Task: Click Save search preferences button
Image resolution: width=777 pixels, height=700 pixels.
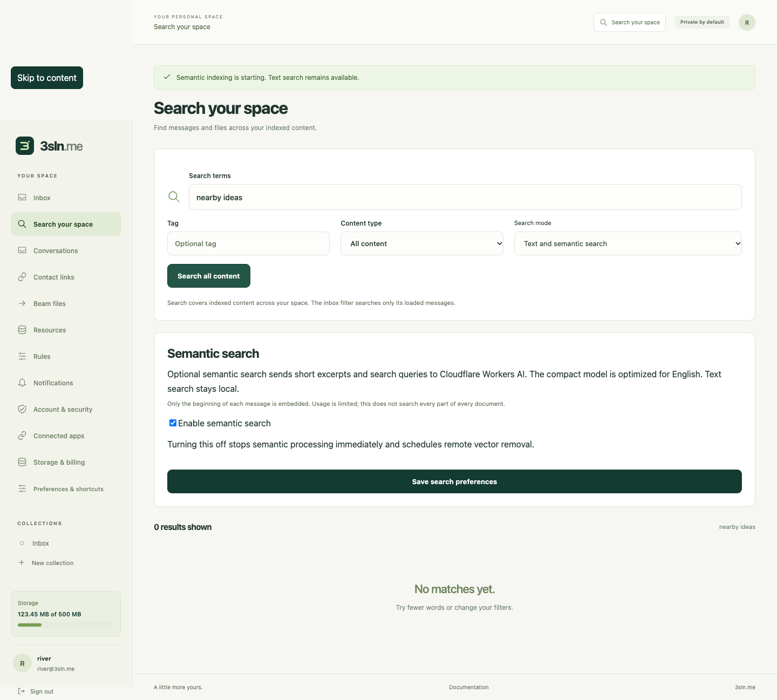Action: (x=454, y=481)
